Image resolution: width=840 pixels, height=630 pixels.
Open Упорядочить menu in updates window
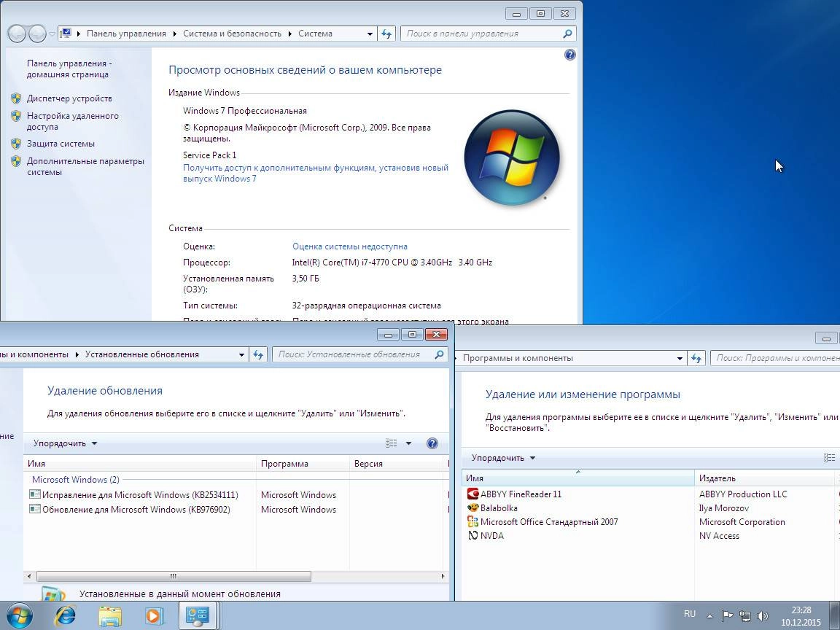66,443
